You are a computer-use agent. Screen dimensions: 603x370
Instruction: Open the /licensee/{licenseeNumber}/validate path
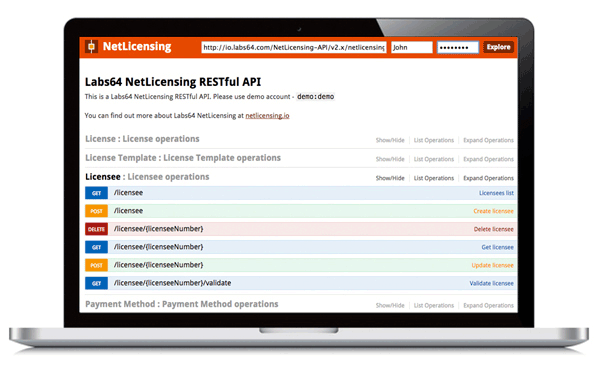172,283
